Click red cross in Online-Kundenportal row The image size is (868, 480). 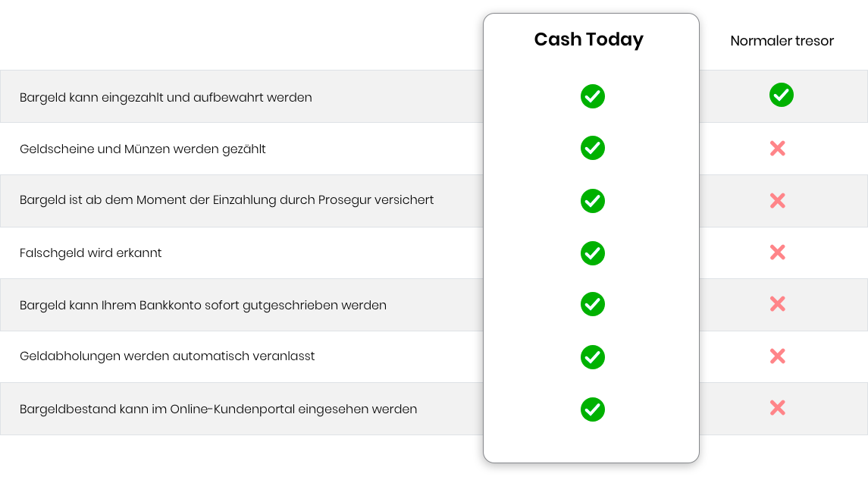[777, 408]
